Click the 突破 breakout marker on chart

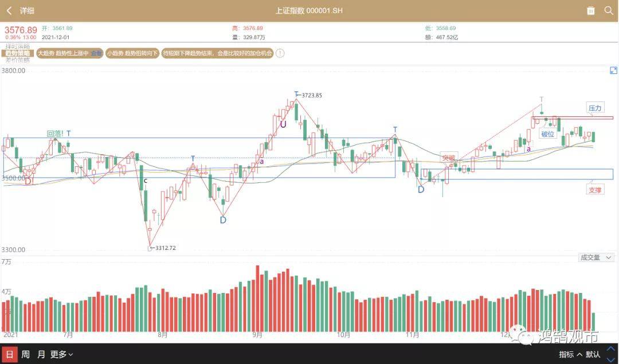click(448, 158)
